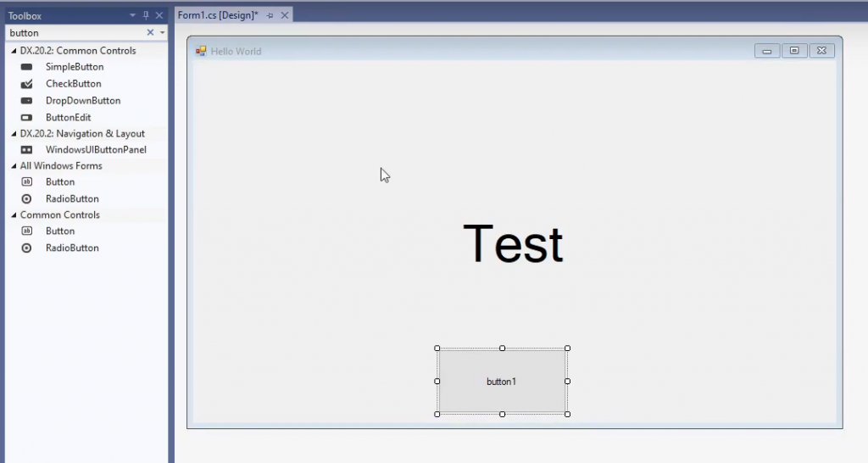Collapse the All Windows Forms group
This screenshot has height=463, width=868.
point(14,165)
